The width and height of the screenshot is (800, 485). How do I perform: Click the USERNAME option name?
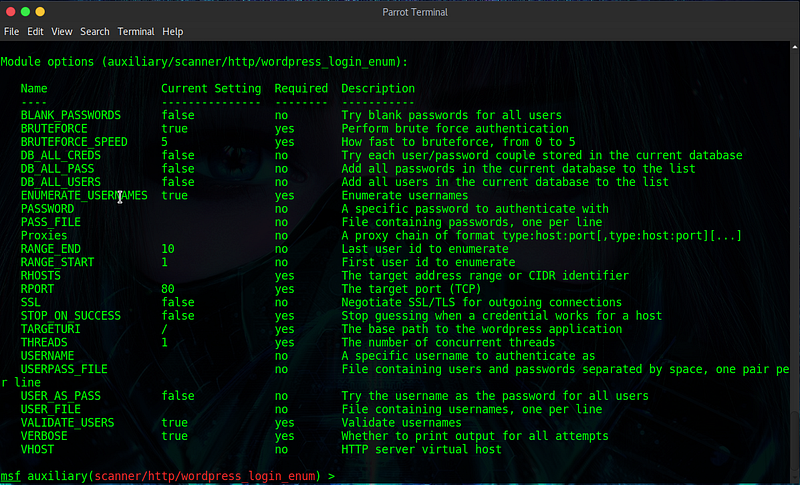pos(47,355)
